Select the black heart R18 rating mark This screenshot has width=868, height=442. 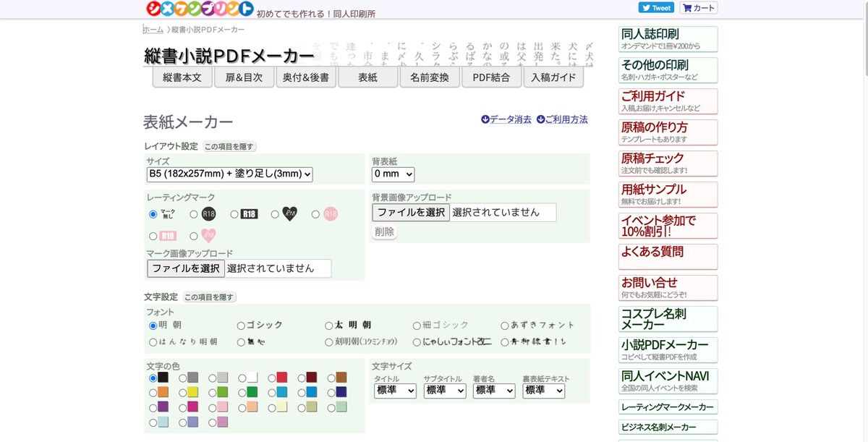(275, 214)
